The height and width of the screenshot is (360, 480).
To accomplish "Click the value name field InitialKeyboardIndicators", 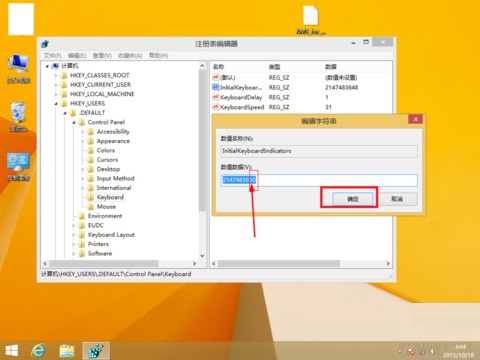I will click(x=319, y=151).
